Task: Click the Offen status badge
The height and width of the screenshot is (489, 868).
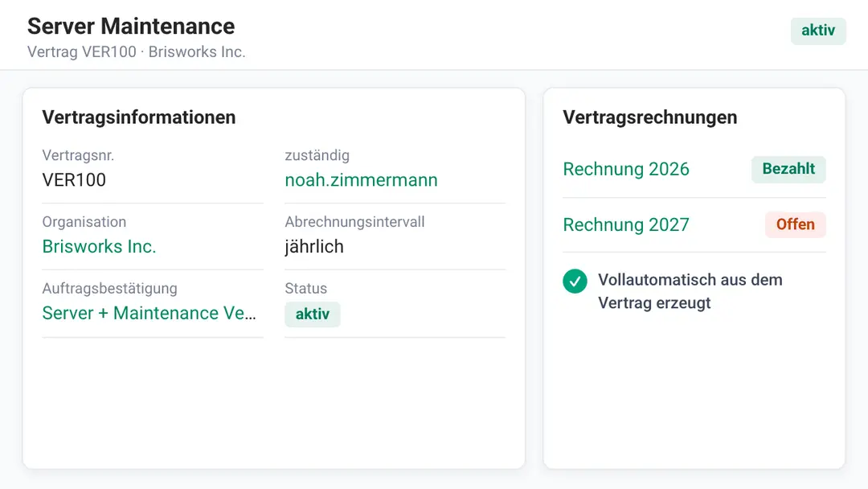Action: pyautogui.click(x=795, y=224)
